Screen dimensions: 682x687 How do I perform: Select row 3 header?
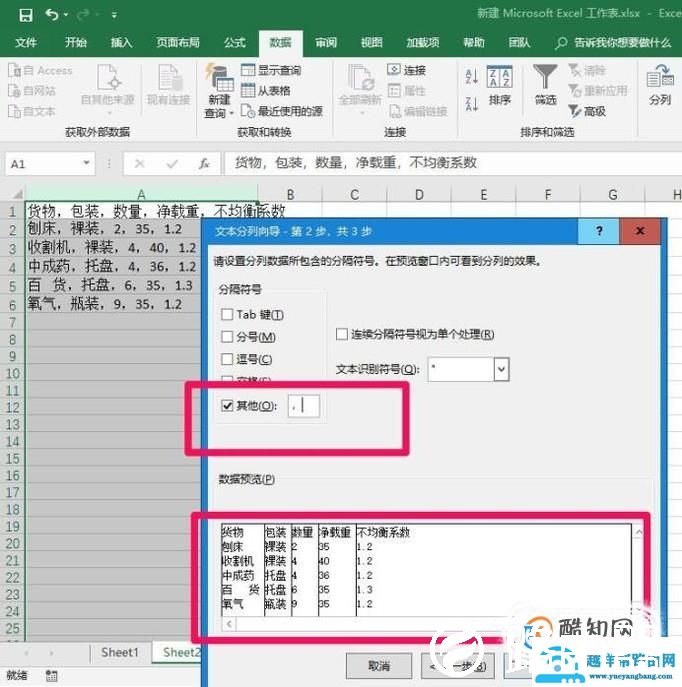13,249
